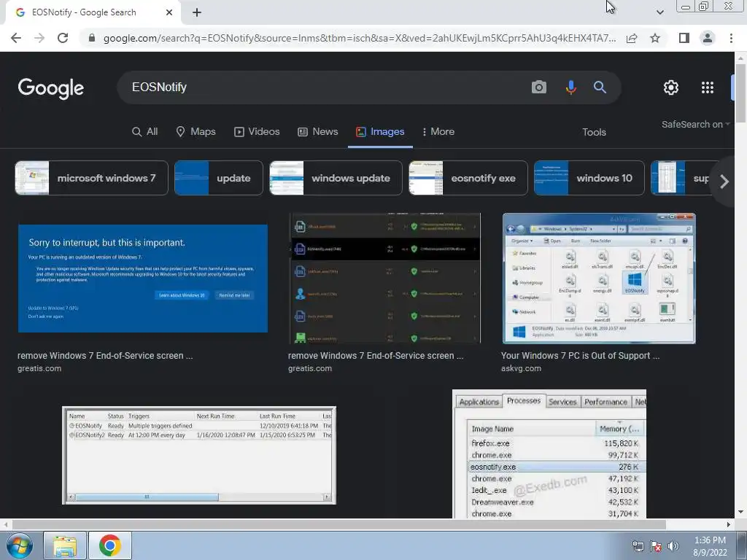Open a new browser tab
Viewport: 747px width, 560px height.
click(197, 12)
